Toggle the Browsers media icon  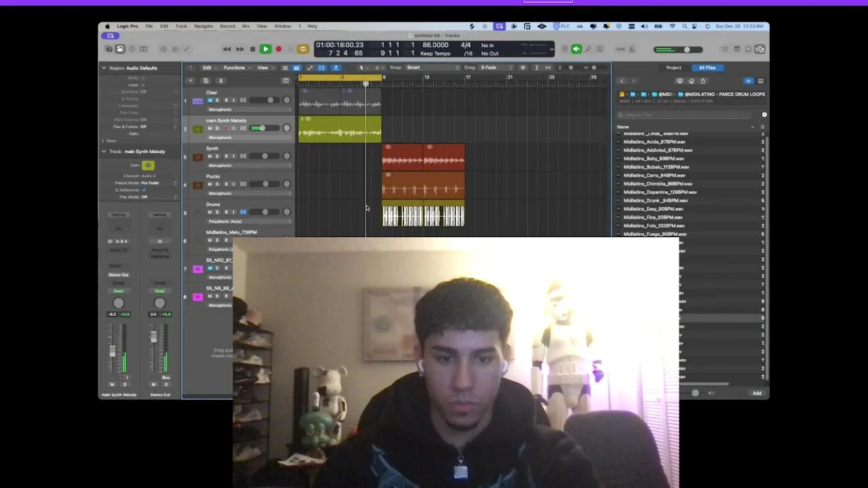[760, 49]
